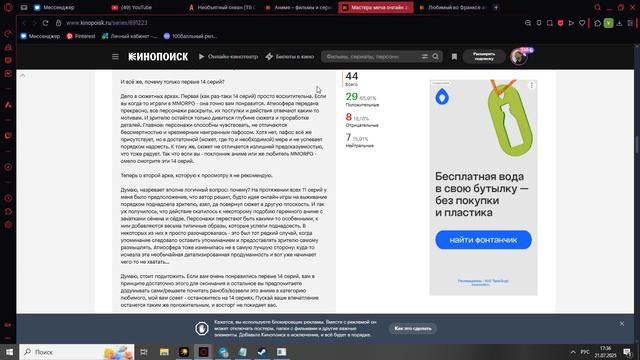The height and width of the screenshot is (360, 640).
Task: Open the Opera GX main menu logo
Action: point(8,7)
